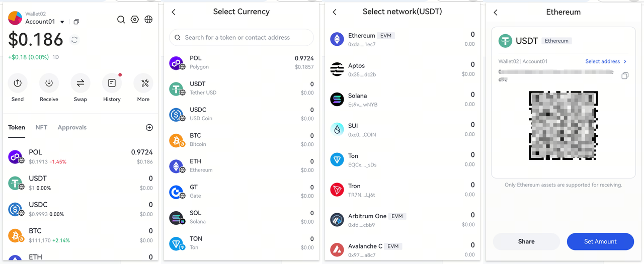Refresh the wallet balance

(x=74, y=40)
